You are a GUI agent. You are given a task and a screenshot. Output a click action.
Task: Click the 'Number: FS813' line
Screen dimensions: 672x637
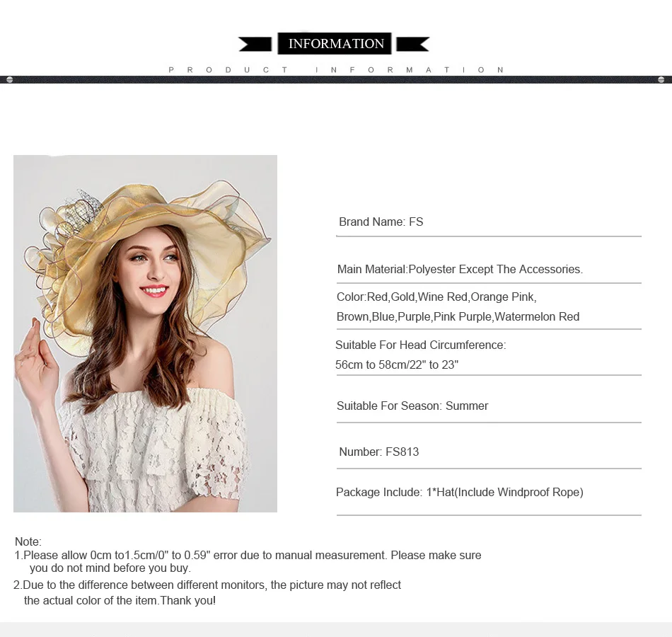pyautogui.click(x=379, y=452)
